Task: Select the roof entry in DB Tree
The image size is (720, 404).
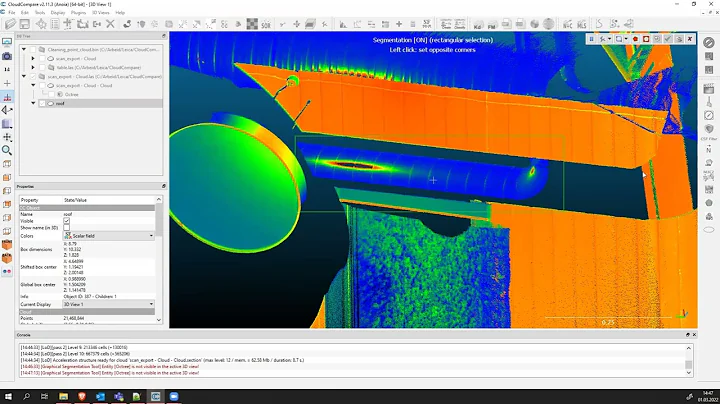Action: click(60, 103)
